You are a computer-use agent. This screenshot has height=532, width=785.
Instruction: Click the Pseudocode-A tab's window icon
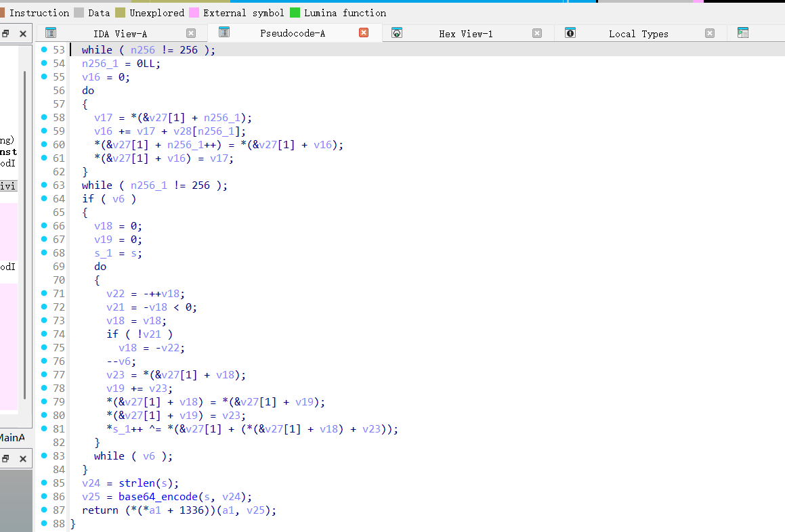coord(223,32)
